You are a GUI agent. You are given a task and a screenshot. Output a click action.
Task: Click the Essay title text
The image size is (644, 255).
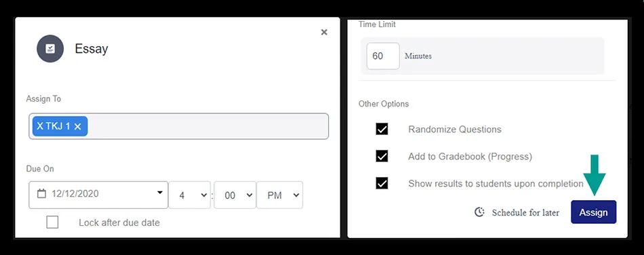pos(92,48)
